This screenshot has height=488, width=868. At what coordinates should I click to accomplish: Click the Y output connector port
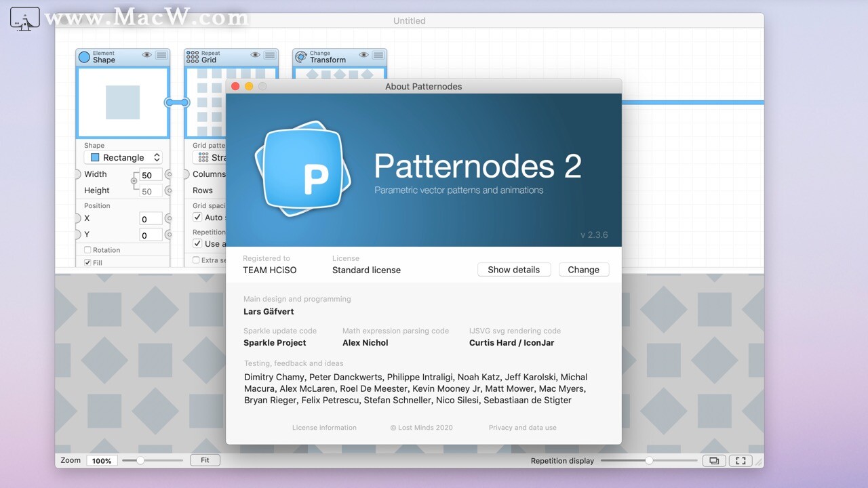click(169, 235)
